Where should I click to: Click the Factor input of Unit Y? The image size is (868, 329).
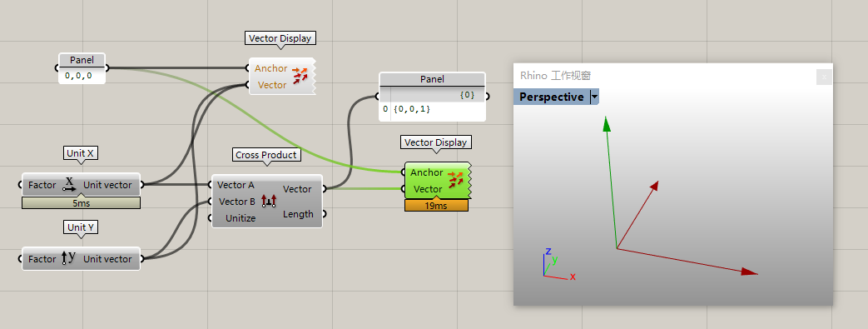click(42, 259)
